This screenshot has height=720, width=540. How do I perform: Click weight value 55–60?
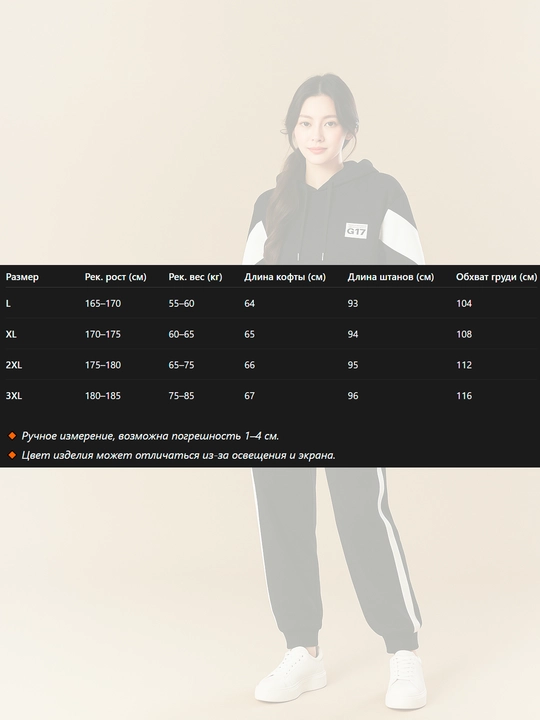tap(181, 304)
